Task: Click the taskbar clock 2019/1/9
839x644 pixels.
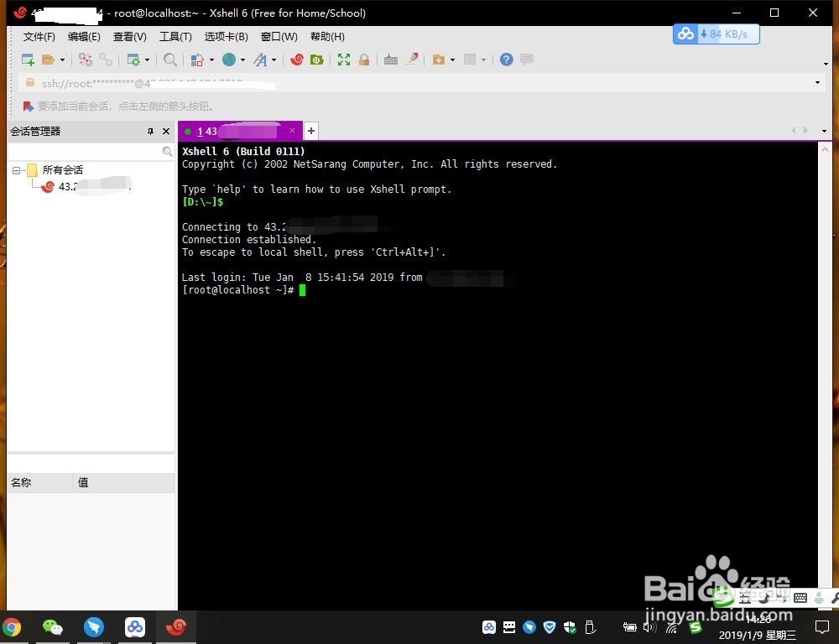Action: click(757, 629)
